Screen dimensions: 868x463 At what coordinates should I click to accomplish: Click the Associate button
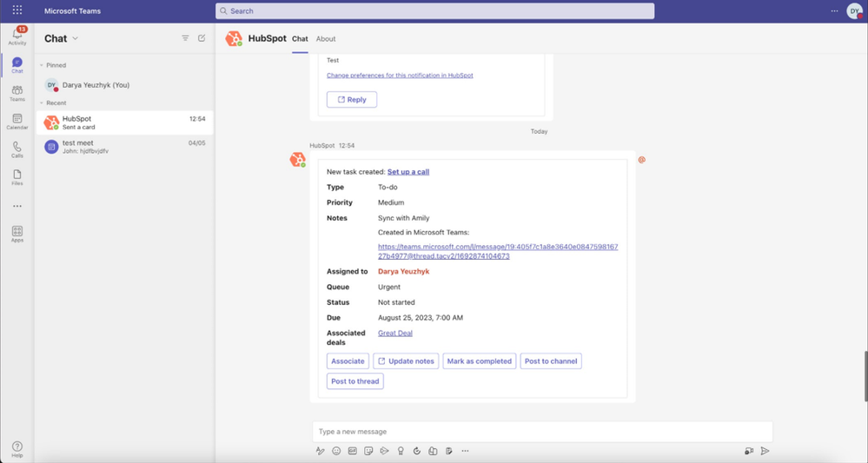pyautogui.click(x=348, y=361)
